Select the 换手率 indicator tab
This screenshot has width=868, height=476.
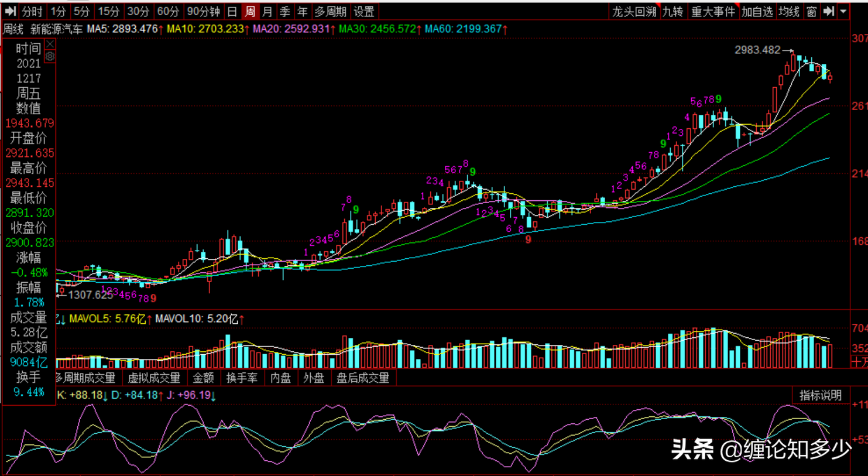(x=242, y=378)
